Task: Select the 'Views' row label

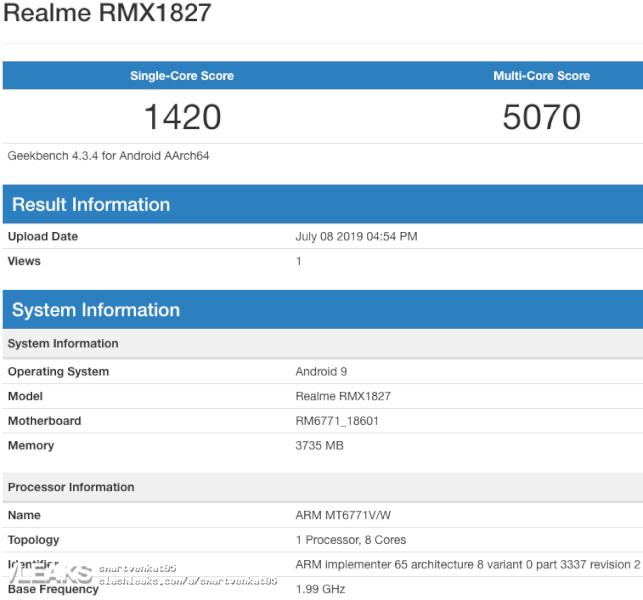Action: tap(24, 261)
